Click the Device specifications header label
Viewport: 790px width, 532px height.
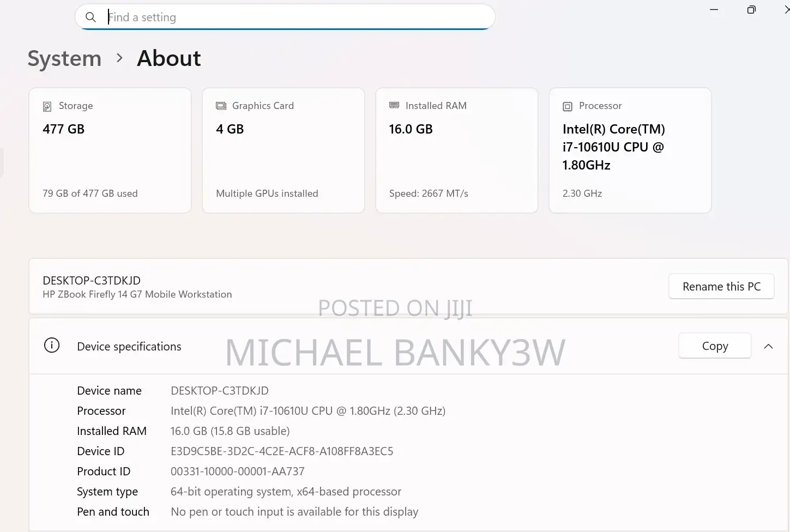pyautogui.click(x=129, y=347)
